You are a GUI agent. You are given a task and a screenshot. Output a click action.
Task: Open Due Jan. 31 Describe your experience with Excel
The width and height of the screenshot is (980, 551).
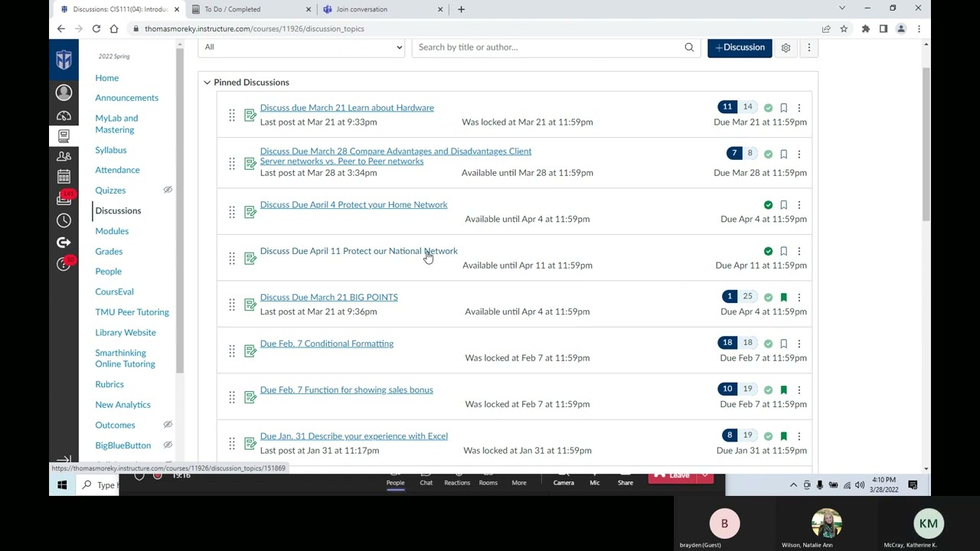tap(354, 436)
